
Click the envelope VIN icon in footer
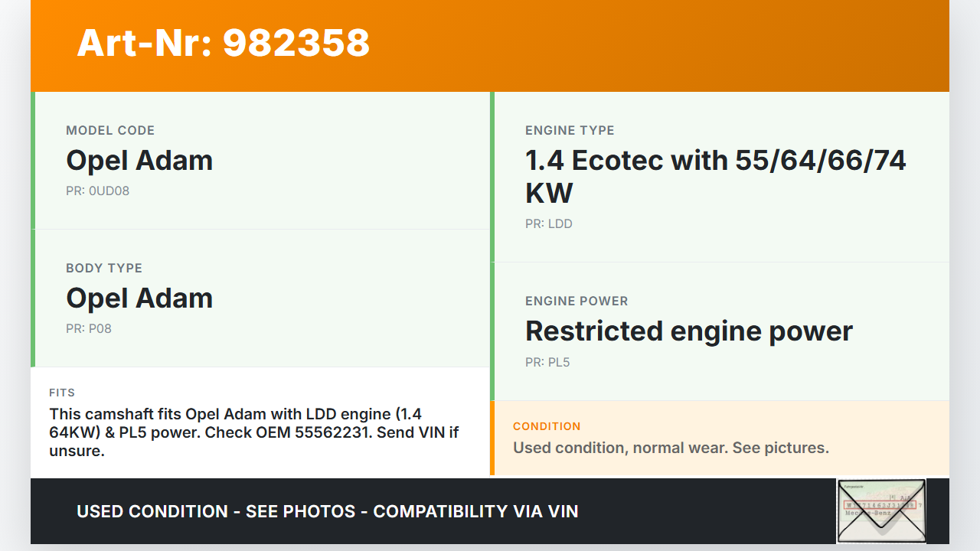[881, 511]
